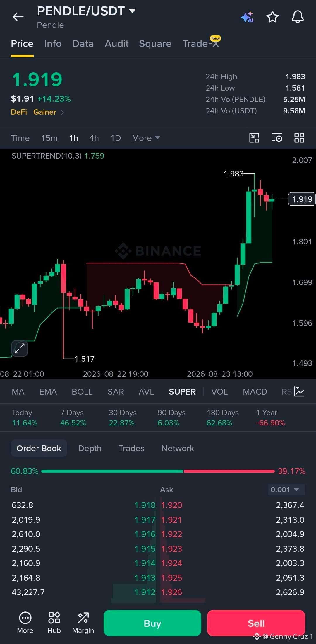
Task: Open the Gainer tag link
Action: pos(45,112)
